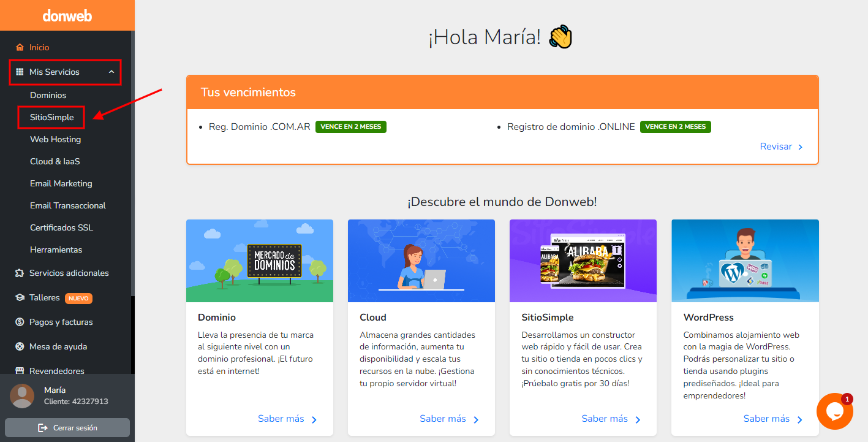Click the donweb logo
The image size is (868, 442).
pyautogui.click(x=67, y=15)
